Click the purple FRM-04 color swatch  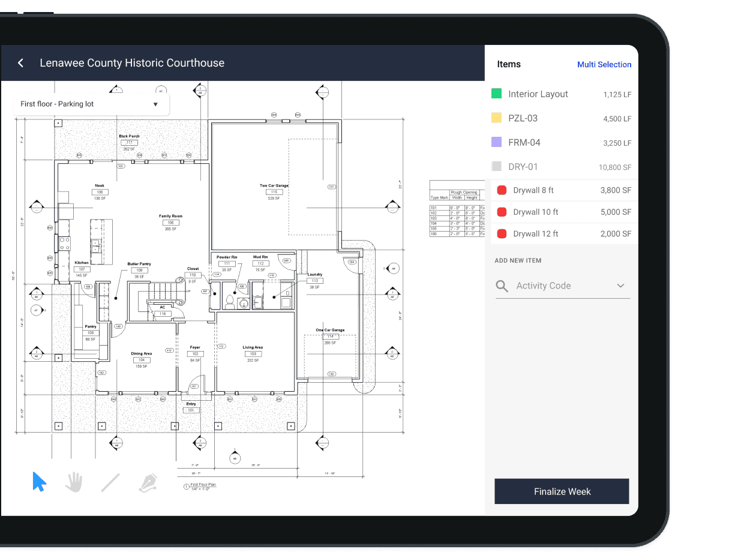[496, 142]
